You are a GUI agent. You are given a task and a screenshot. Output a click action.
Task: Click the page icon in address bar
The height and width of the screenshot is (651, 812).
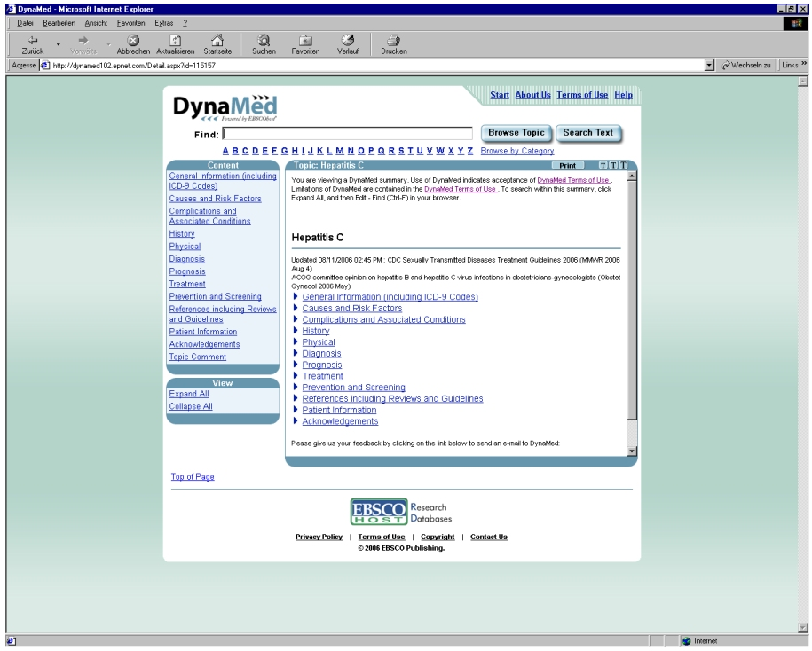click(x=45, y=66)
